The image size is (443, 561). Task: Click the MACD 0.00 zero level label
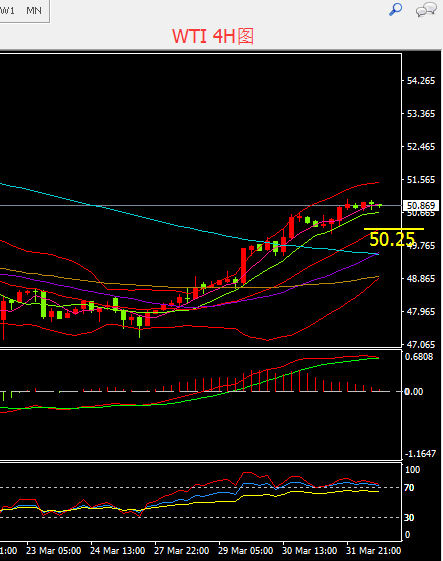pyautogui.click(x=413, y=391)
